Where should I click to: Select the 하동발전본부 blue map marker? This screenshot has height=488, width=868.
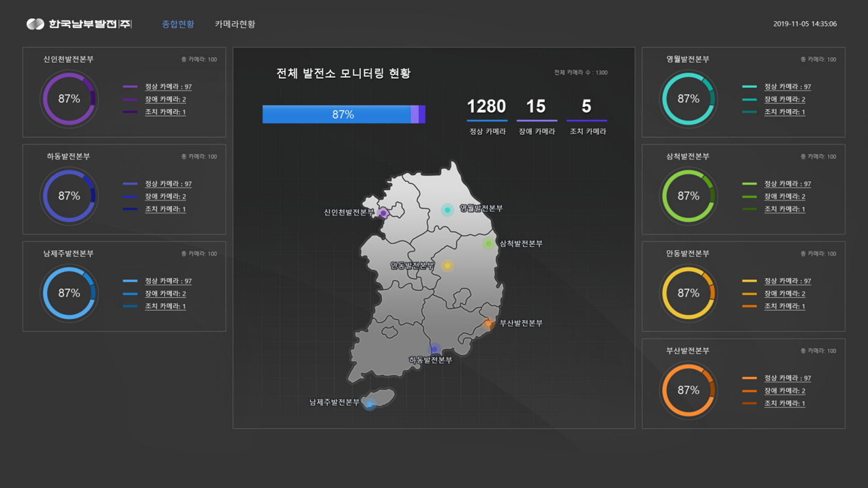(x=434, y=349)
